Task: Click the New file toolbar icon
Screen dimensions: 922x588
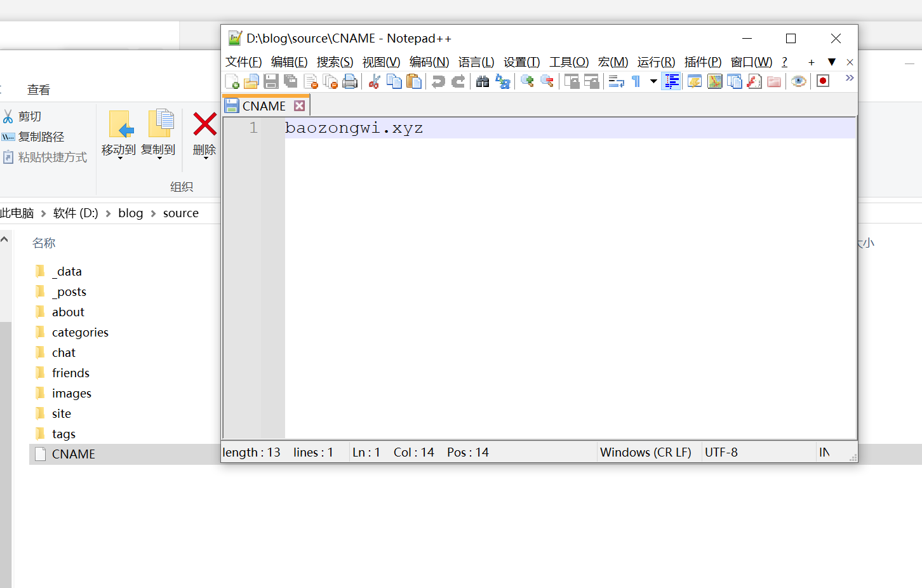Action: [232, 81]
